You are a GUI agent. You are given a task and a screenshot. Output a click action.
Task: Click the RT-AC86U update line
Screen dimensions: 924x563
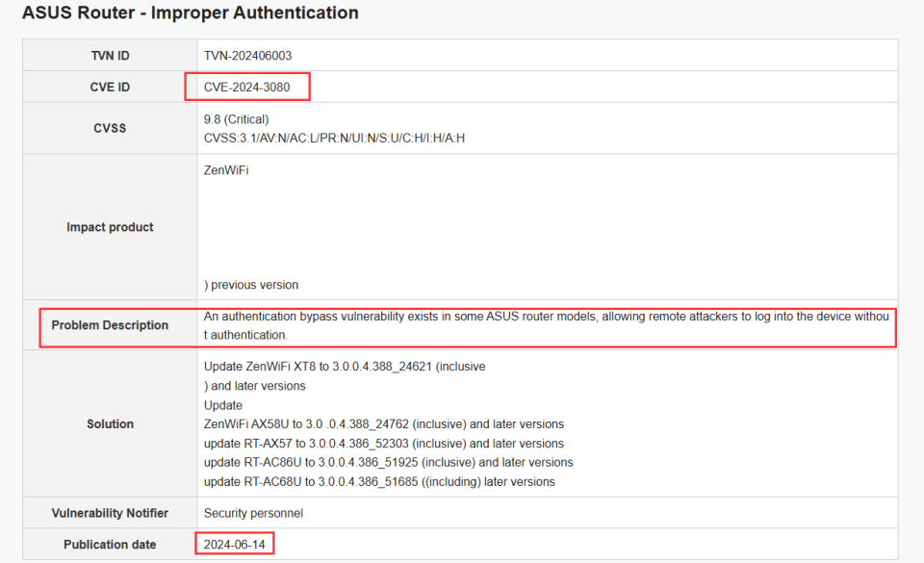point(388,462)
